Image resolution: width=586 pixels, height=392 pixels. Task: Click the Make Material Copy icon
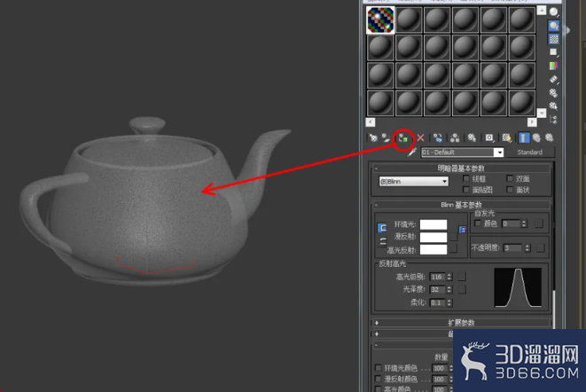[x=438, y=138]
